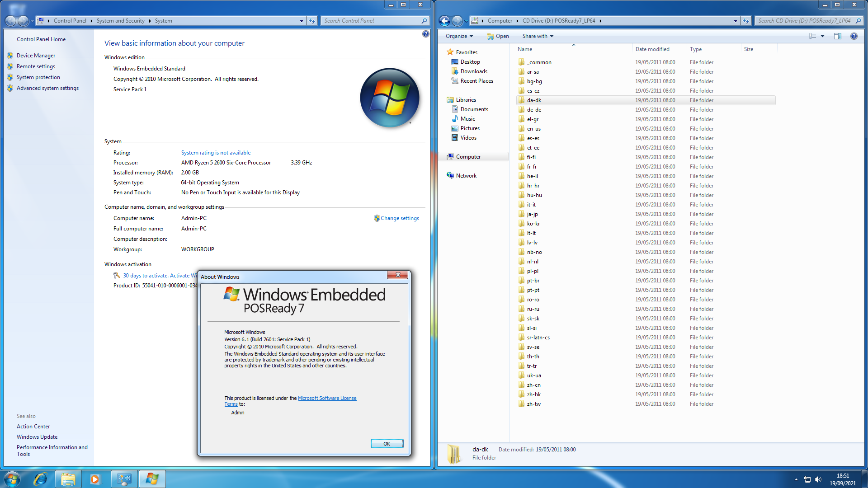
Task: Click the Control Panel help icon
Action: tap(425, 34)
